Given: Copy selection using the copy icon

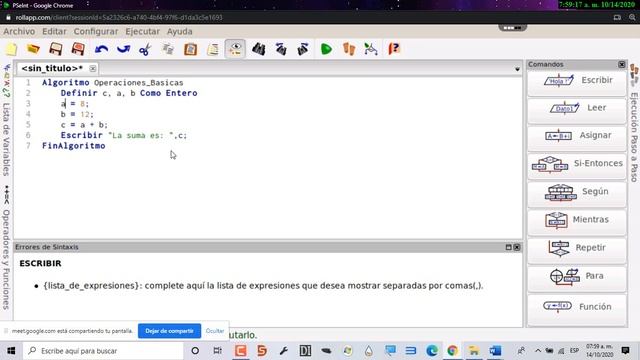Looking at the screenshot, I should point(168,49).
